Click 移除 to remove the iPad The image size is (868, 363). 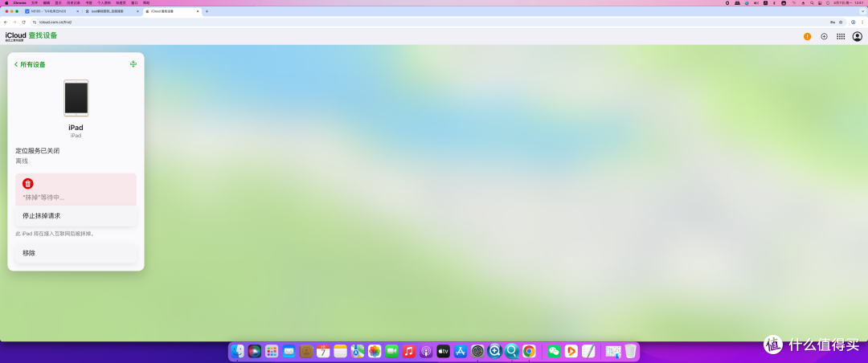tap(76, 253)
